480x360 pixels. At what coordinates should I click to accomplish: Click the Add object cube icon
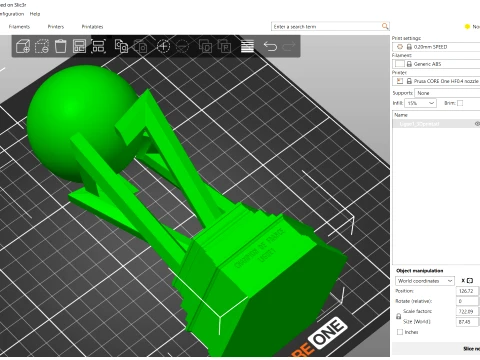click(x=23, y=46)
